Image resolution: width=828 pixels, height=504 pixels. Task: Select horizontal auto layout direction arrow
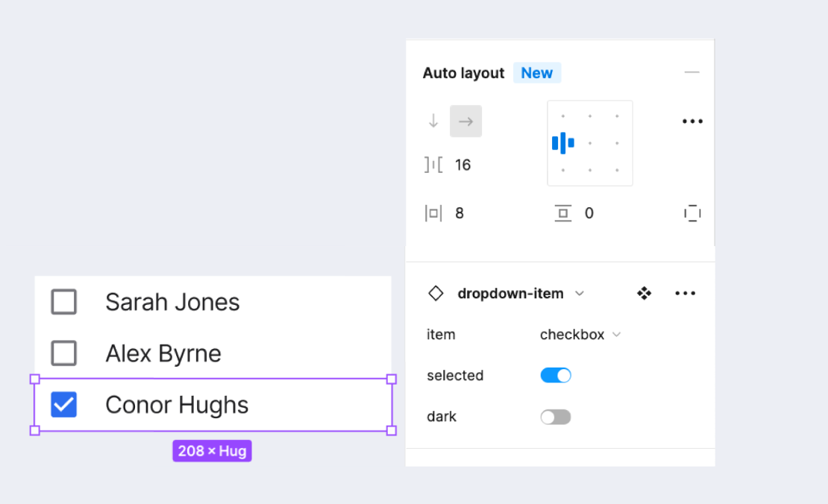point(465,122)
